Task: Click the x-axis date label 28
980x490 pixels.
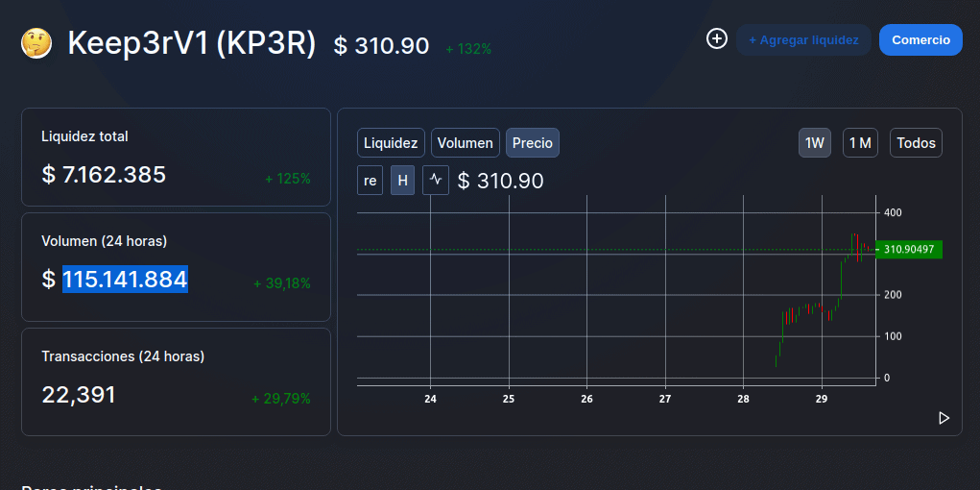Action: pyautogui.click(x=743, y=400)
